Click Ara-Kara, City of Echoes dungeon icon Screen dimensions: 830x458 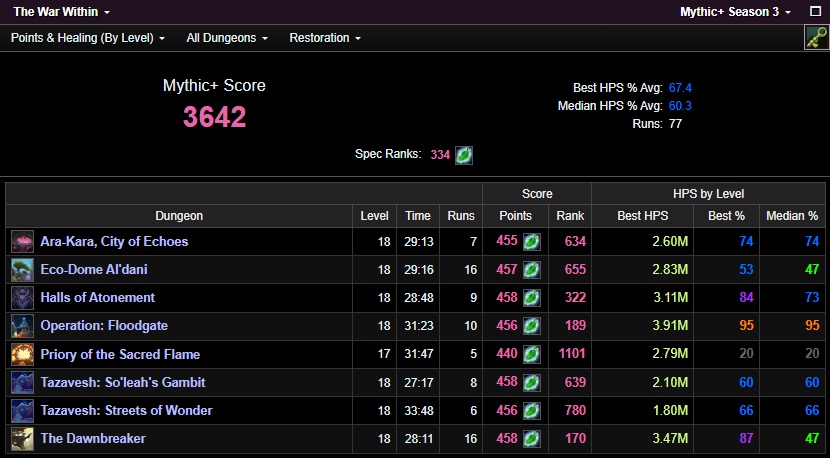(x=22, y=241)
